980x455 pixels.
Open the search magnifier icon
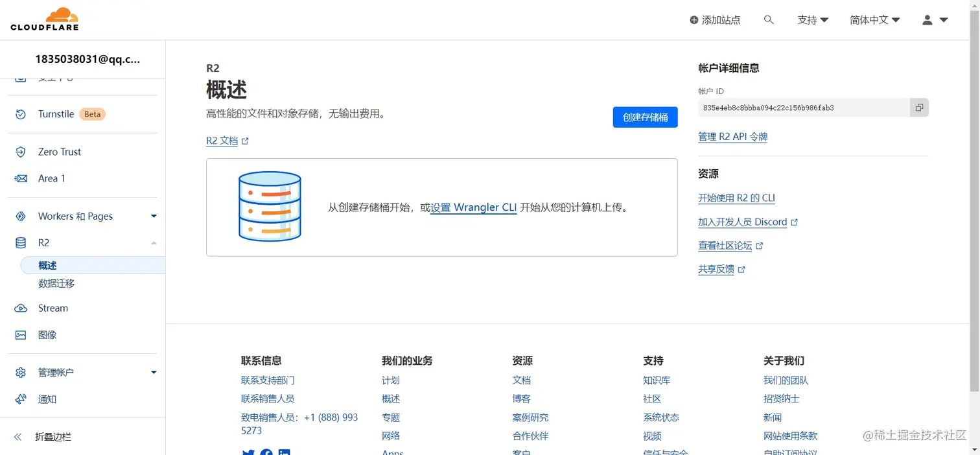[x=769, y=20]
